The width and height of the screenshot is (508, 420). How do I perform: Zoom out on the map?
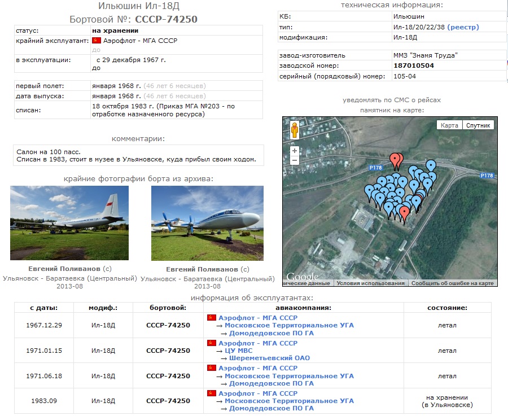click(x=295, y=160)
